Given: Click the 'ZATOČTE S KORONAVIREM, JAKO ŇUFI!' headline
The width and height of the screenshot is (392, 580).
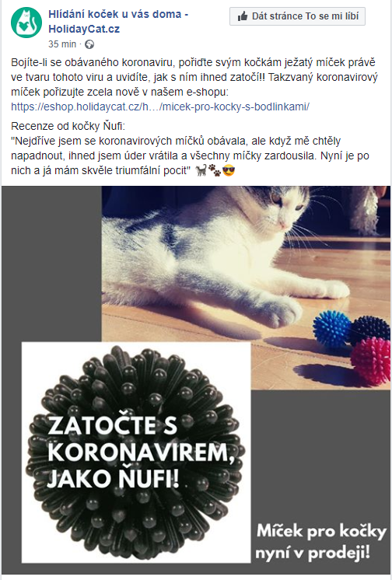Looking at the screenshot, I should pos(141,452).
